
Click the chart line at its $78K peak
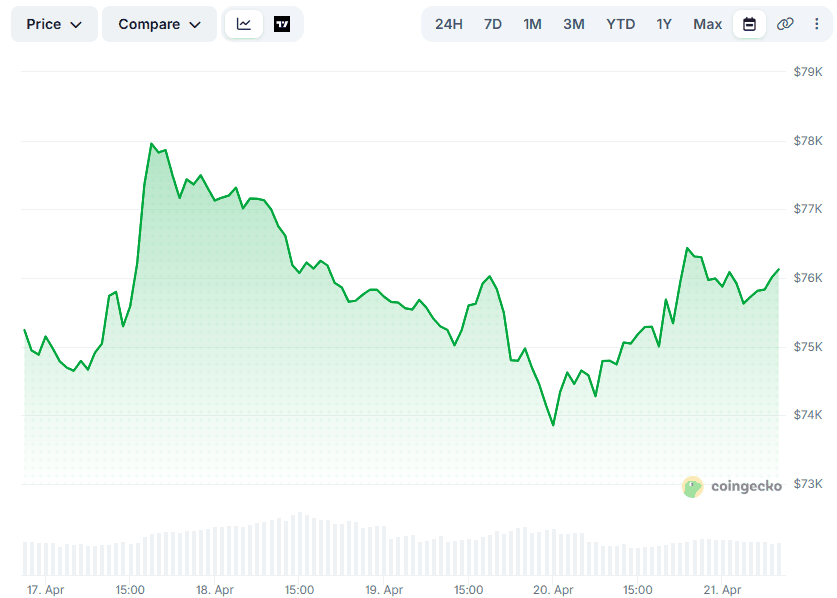point(152,143)
